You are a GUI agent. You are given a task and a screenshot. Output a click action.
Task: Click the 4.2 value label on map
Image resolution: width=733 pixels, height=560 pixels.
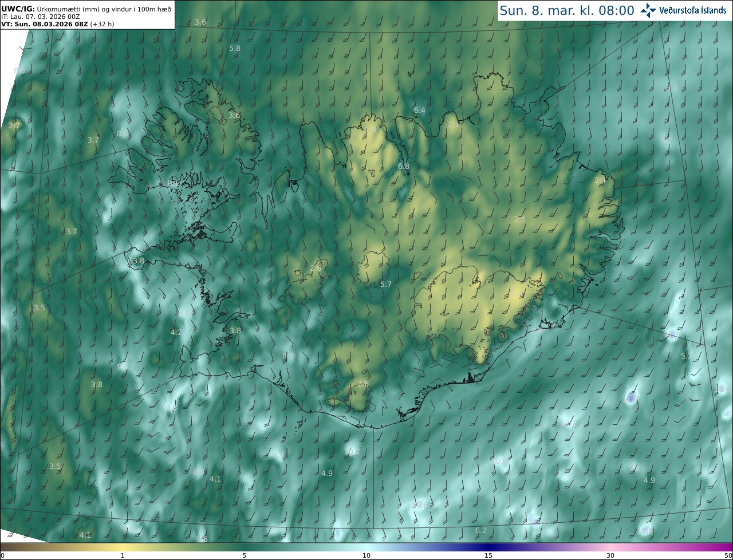[176, 332]
